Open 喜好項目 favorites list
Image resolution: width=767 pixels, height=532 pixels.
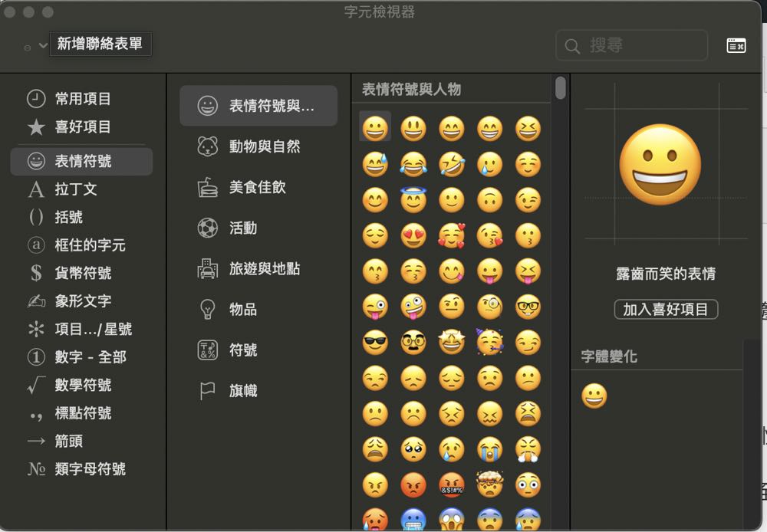coord(81,127)
